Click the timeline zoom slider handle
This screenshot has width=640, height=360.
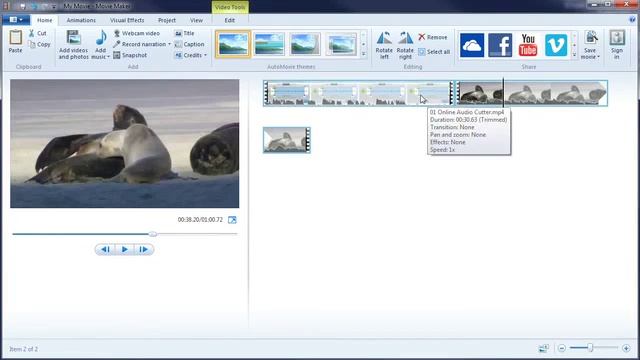coord(590,348)
